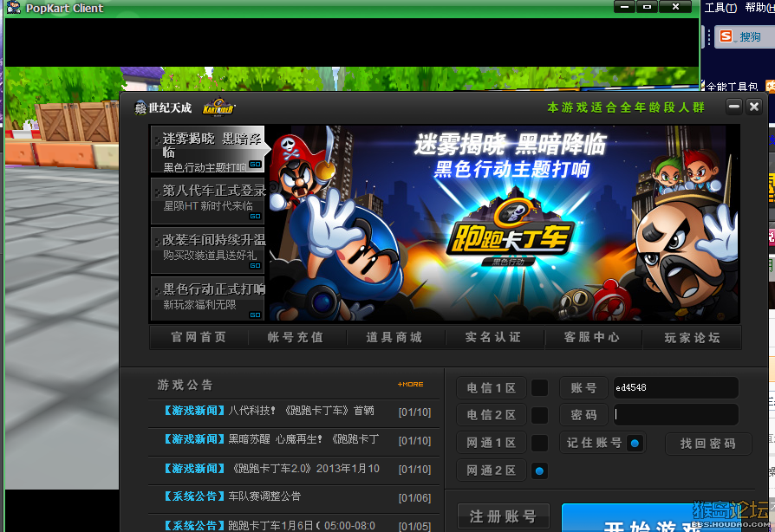Click the GO icon on the 迷雾揭晓 黑暗降临 promo
Screen dimensions: 775x532
[x=255, y=165]
